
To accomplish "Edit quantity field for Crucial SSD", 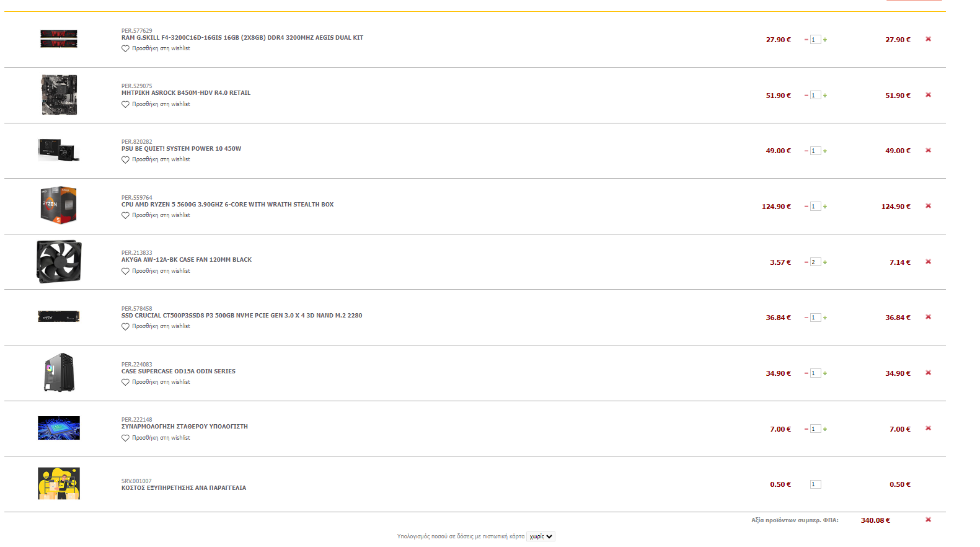I will pos(815,318).
